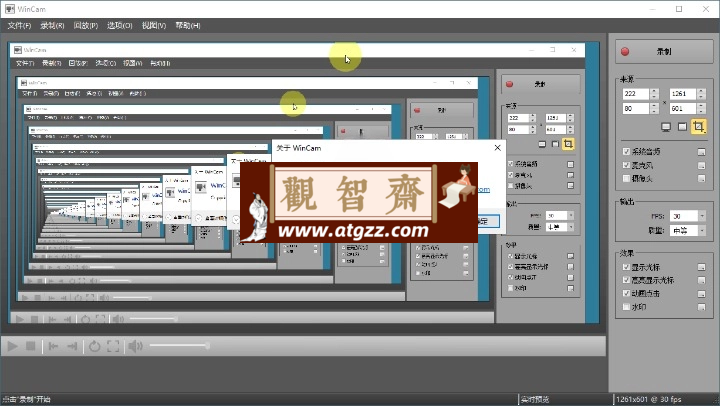Enable the 摄像头 checkbox
720x406 pixels.
pyautogui.click(x=626, y=178)
